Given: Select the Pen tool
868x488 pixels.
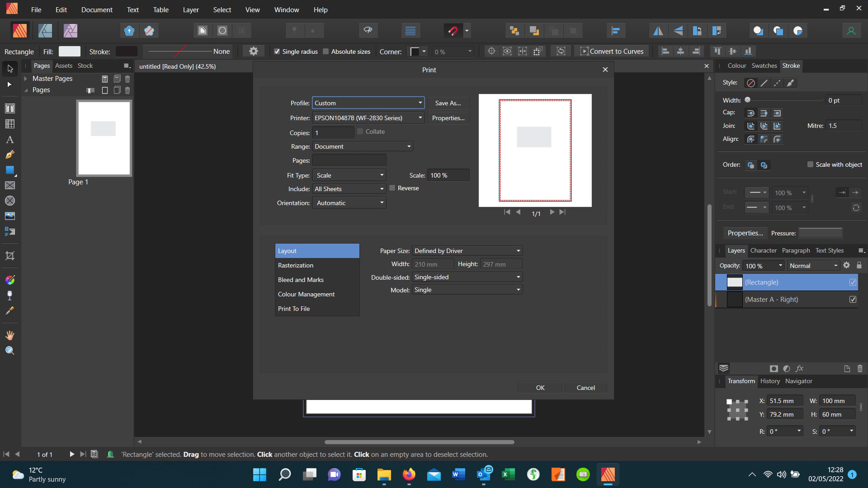Looking at the screenshot, I should 10,155.
